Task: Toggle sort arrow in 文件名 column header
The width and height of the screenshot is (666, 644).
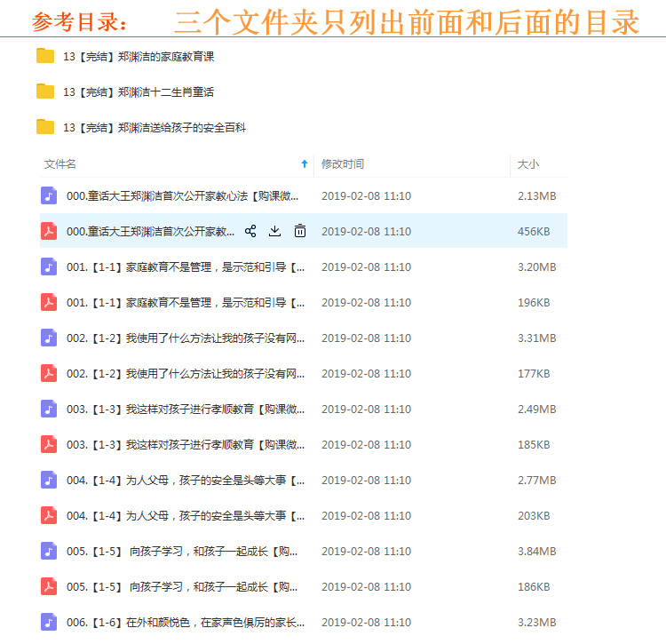Action: tap(304, 164)
